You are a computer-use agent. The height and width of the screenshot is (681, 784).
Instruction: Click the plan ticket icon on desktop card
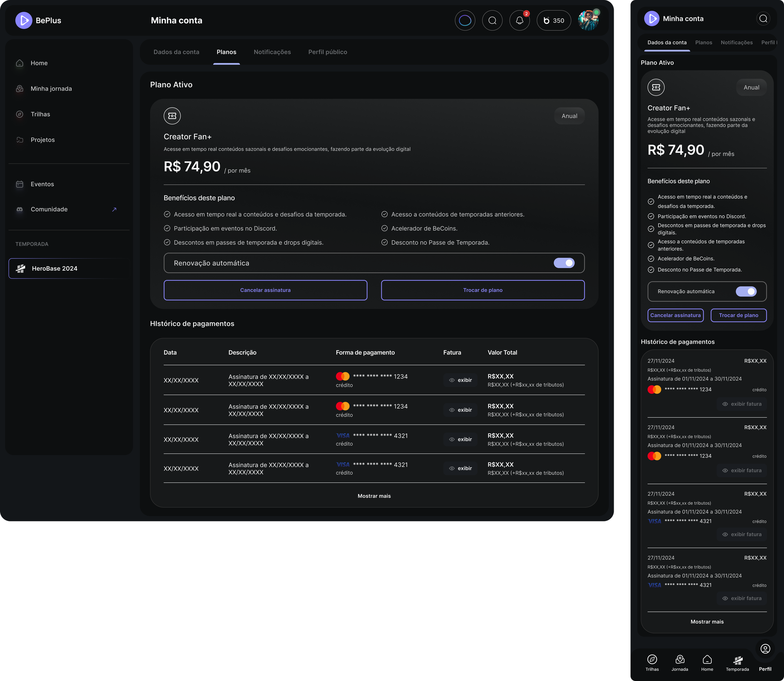click(x=172, y=116)
